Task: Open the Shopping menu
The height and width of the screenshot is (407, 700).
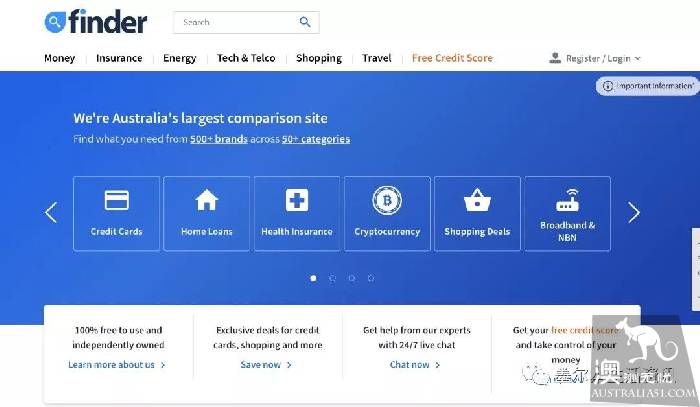Action: tap(319, 58)
